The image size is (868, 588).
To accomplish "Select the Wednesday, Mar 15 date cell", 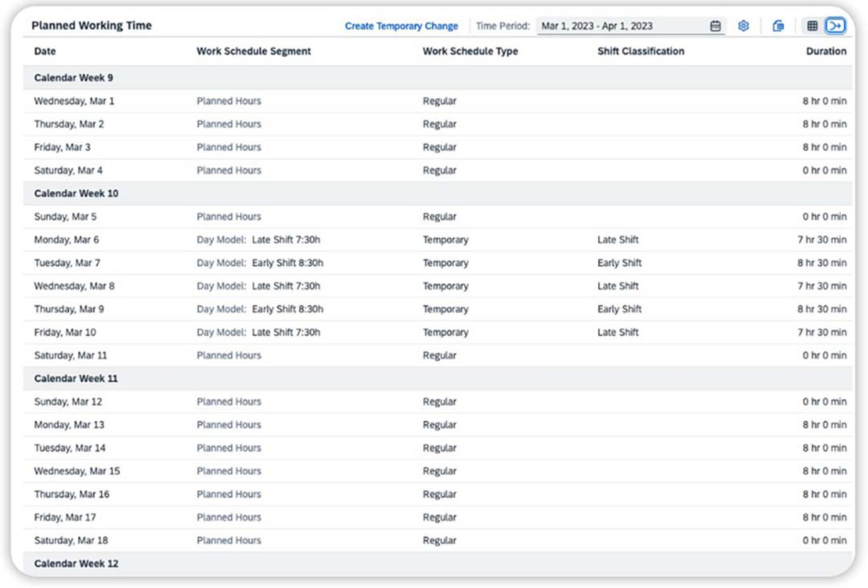I will (x=77, y=471).
